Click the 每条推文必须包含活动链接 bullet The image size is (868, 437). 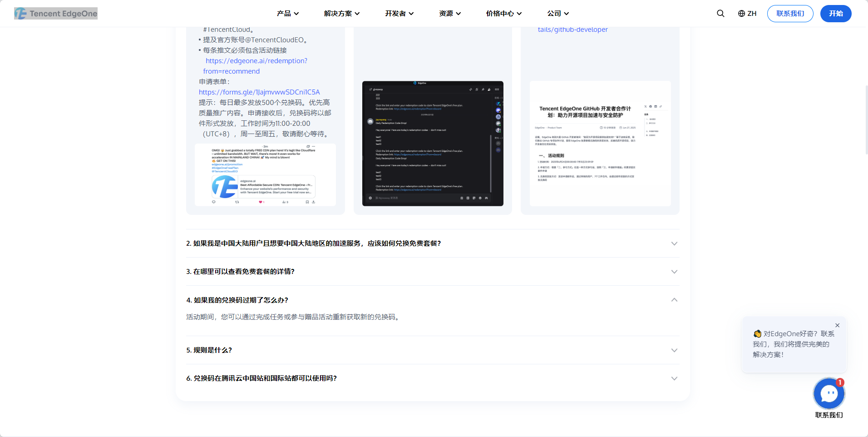coord(243,50)
